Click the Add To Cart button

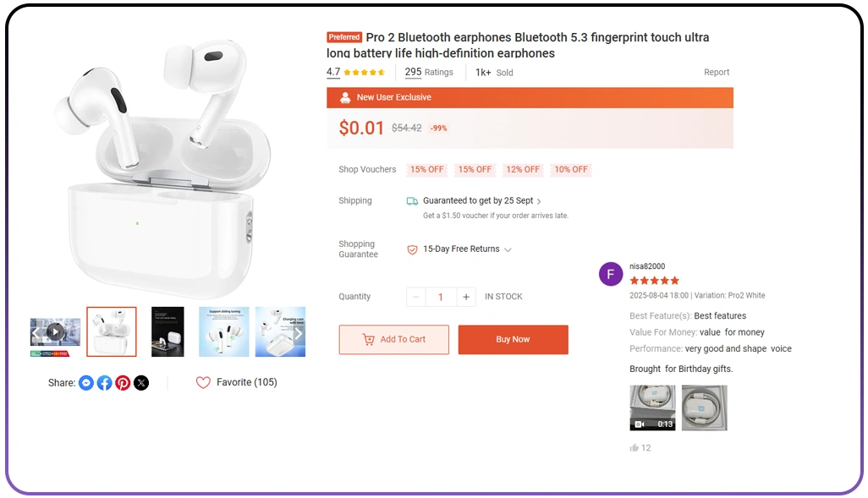[393, 339]
